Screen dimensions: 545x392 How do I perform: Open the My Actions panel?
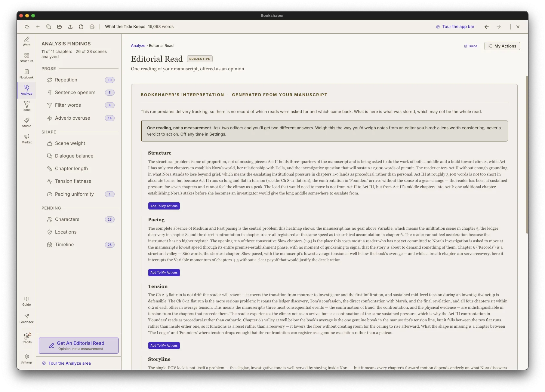tap(502, 46)
